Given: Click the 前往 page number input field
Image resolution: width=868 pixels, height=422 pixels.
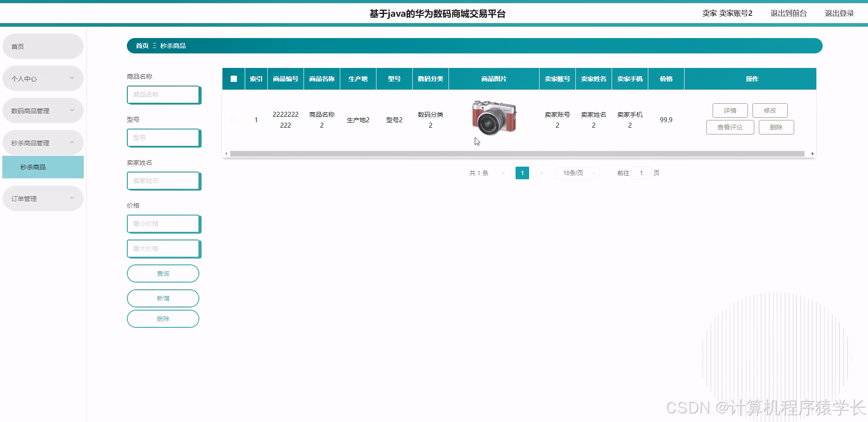Looking at the screenshot, I should tap(641, 173).
